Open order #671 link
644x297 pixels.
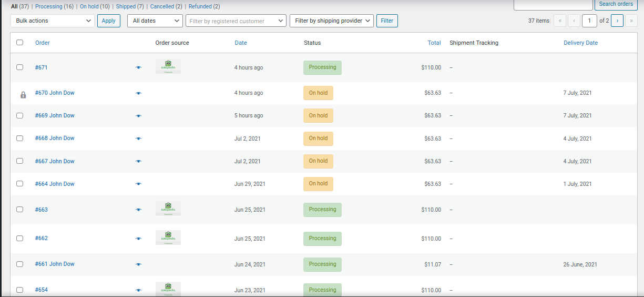42,67
